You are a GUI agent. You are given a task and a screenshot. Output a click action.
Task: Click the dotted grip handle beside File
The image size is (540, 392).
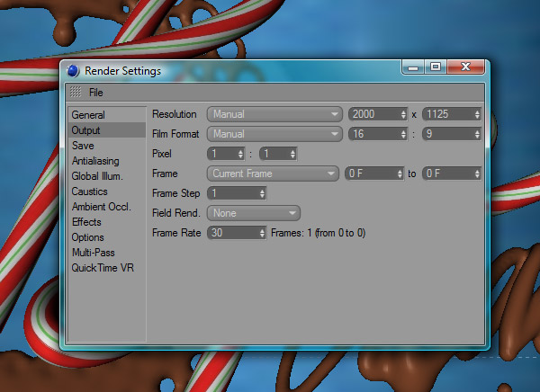pos(76,92)
